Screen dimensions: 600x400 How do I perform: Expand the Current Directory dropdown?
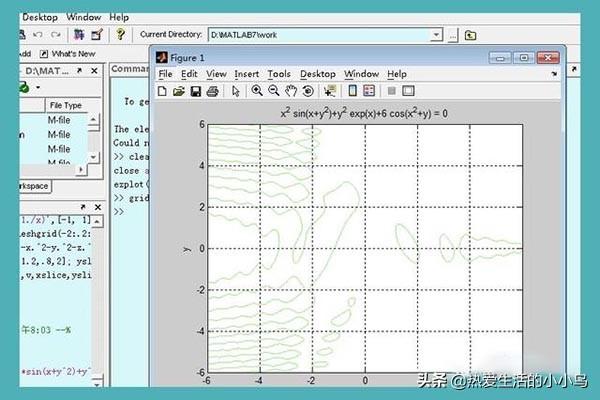tap(436, 34)
